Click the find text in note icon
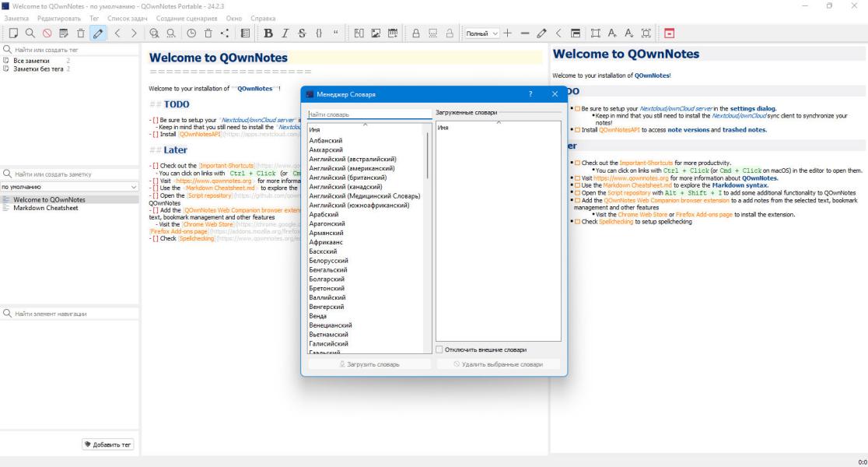Viewport: 868px width, 467px height. tap(154, 33)
